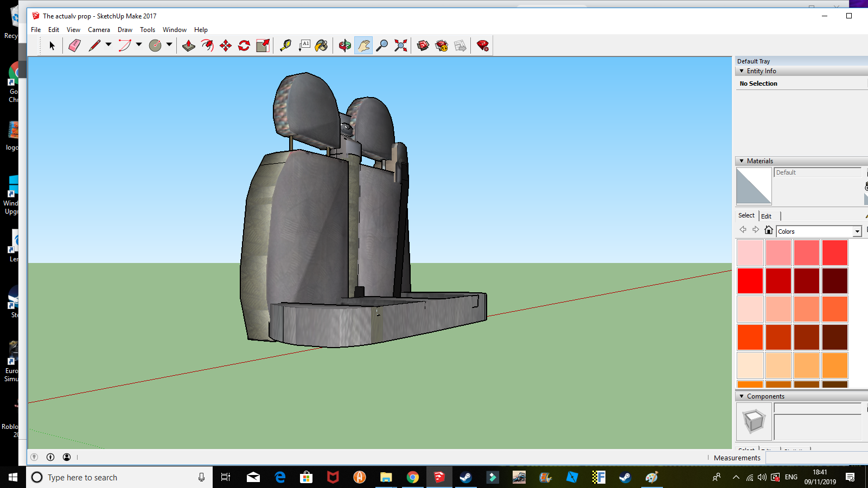Pick the bright pure red swatch
Image resolution: width=868 pixels, height=488 pixels.
[x=750, y=281]
